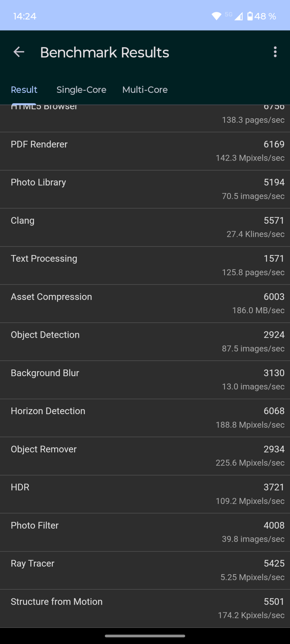
Task: Tap the Wi-Fi status icon
Action: pyautogui.click(x=216, y=16)
